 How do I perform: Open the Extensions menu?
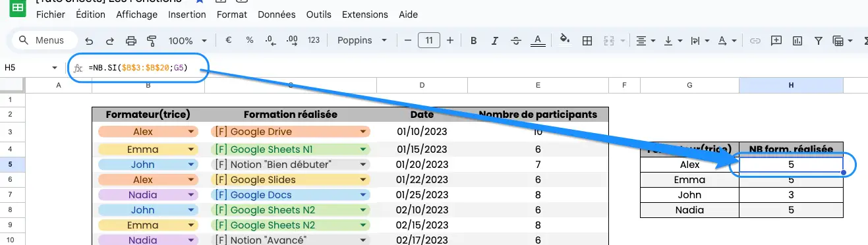365,14
